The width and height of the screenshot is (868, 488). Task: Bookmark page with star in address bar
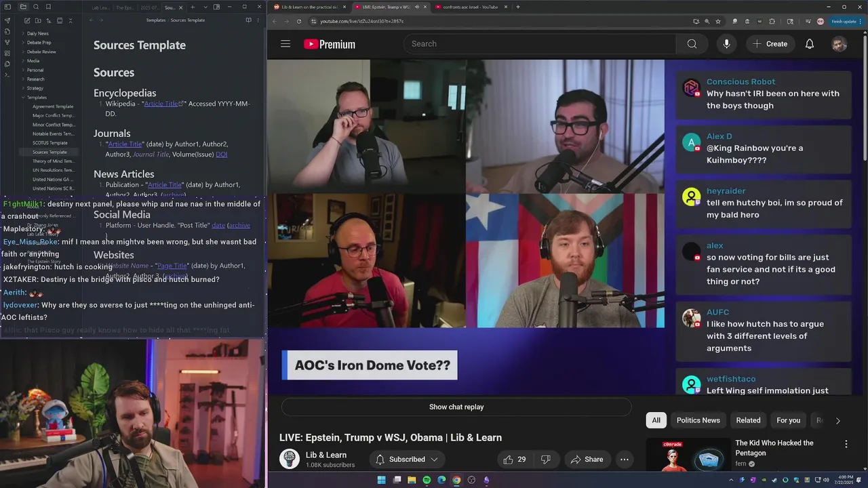[718, 21]
